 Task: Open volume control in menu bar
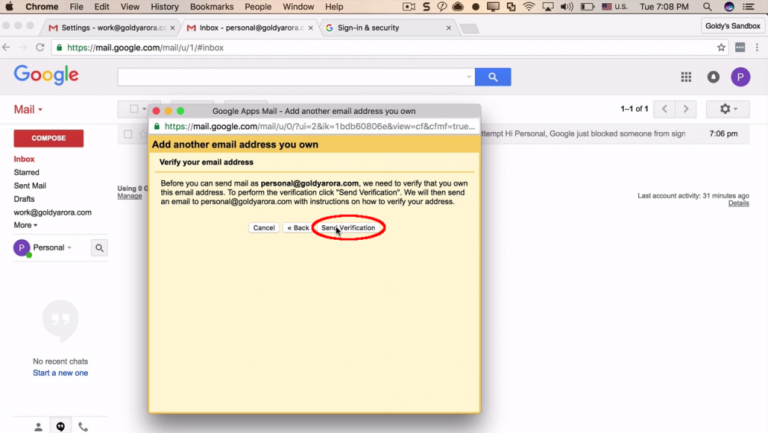tap(567, 7)
